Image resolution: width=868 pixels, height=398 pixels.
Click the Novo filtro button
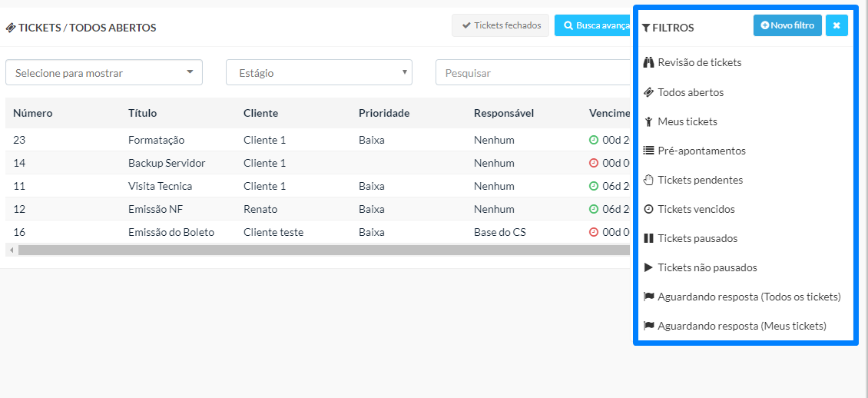(787, 25)
